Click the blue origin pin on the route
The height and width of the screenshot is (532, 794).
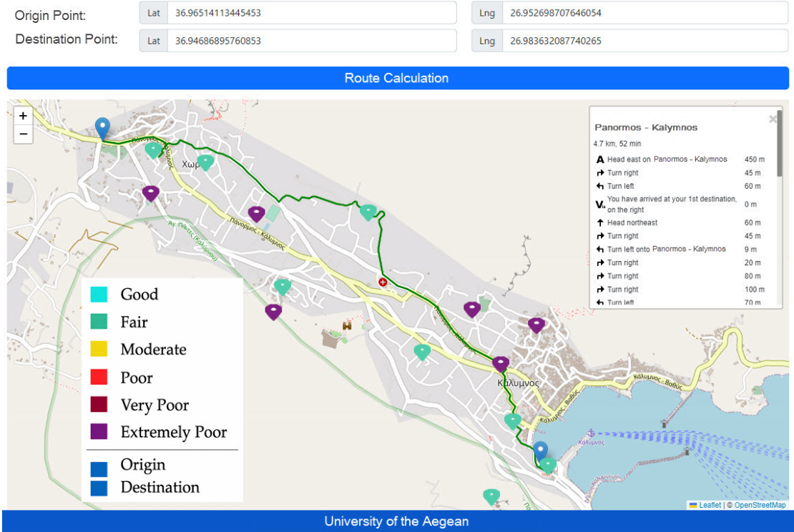point(102,129)
